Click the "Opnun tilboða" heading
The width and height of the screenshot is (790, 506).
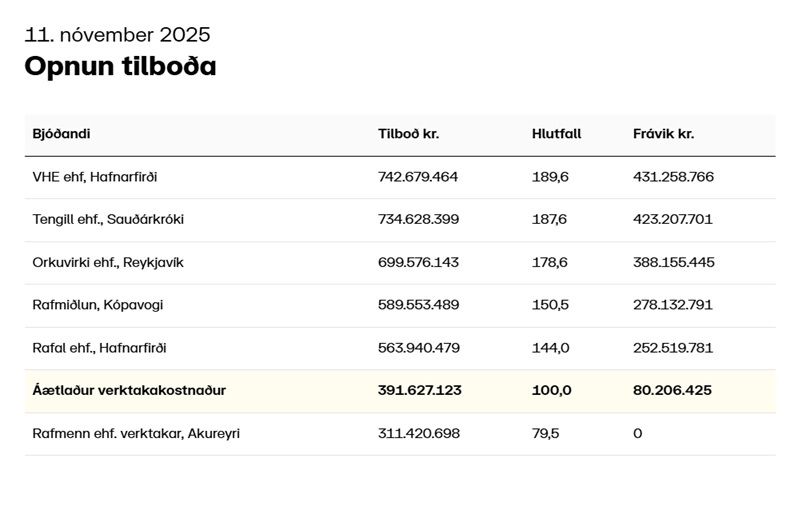120,66
